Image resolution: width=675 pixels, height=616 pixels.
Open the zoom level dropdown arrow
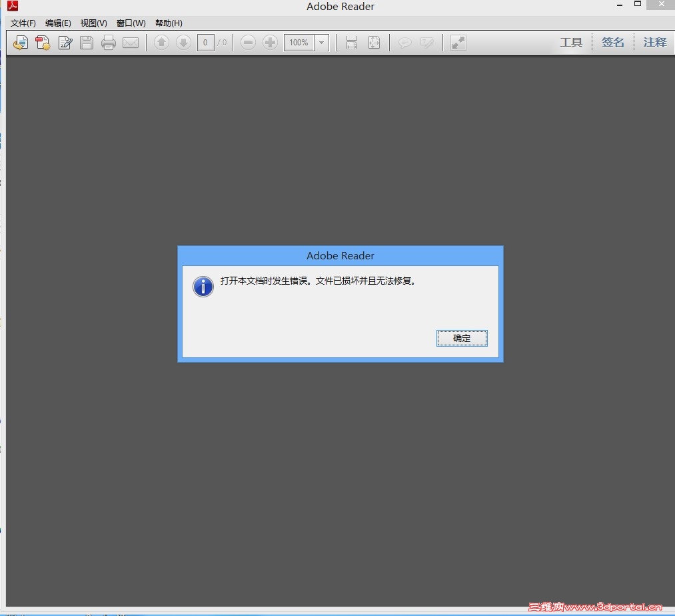pyautogui.click(x=322, y=43)
